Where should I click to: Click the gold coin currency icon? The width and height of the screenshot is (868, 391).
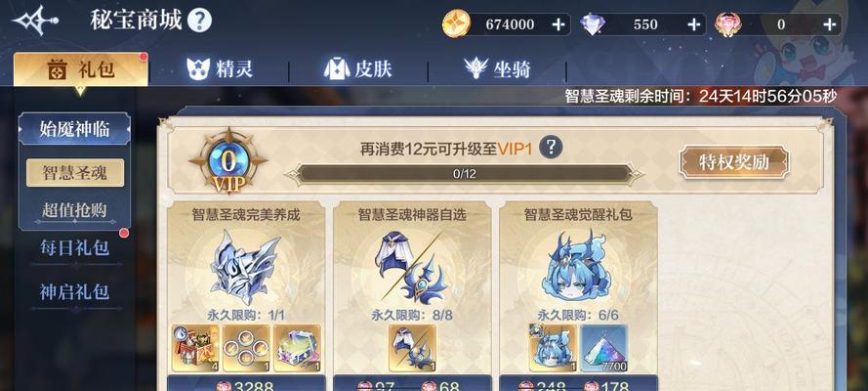456,23
